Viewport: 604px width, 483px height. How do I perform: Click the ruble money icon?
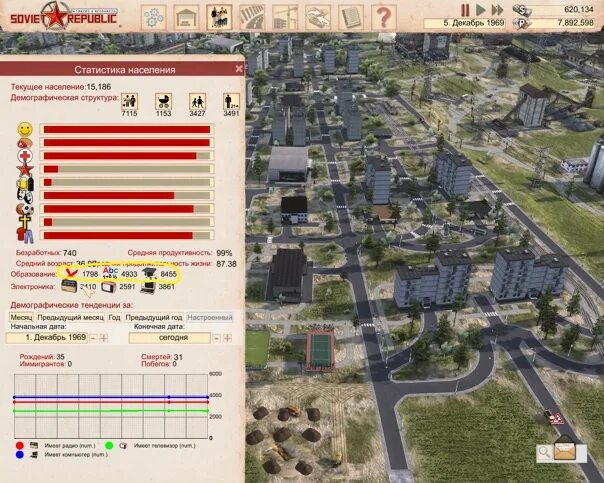tap(522, 23)
